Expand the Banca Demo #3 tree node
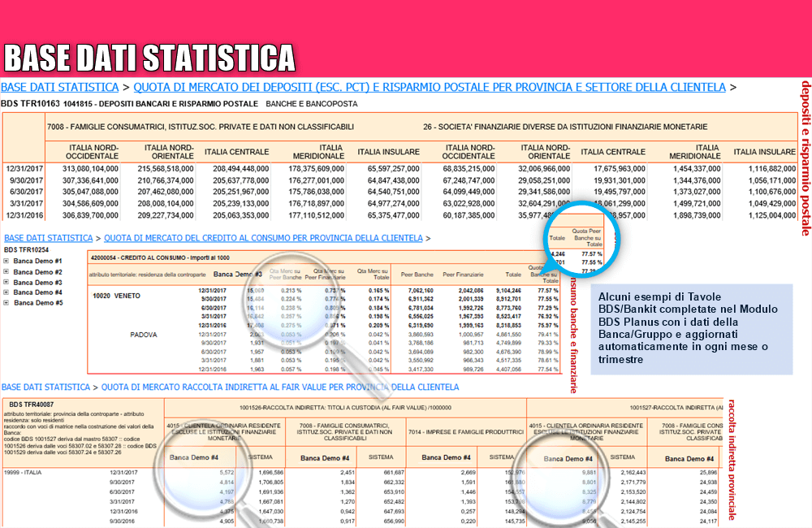This screenshot has height=528, width=812. [6, 283]
